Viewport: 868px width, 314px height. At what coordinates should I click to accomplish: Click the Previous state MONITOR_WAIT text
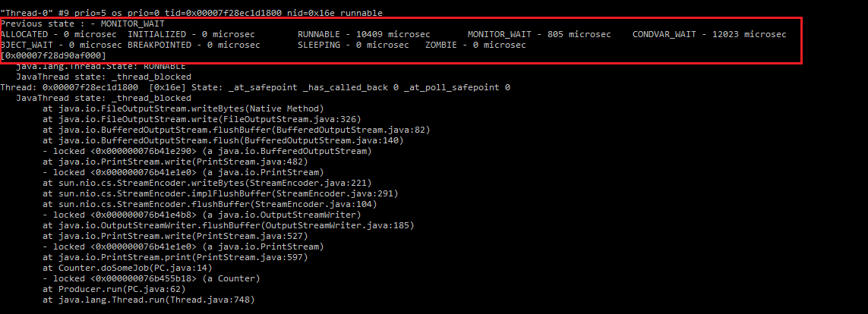click(x=83, y=24)
